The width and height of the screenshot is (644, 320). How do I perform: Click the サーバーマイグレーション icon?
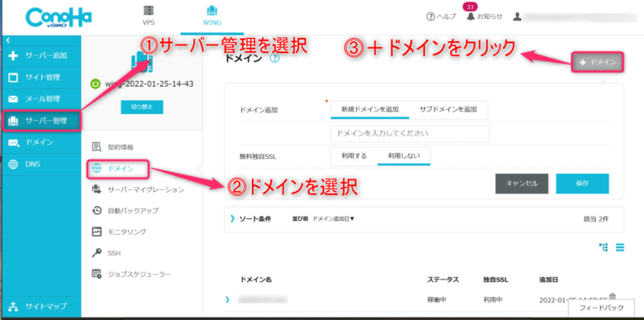pos(97,189)
